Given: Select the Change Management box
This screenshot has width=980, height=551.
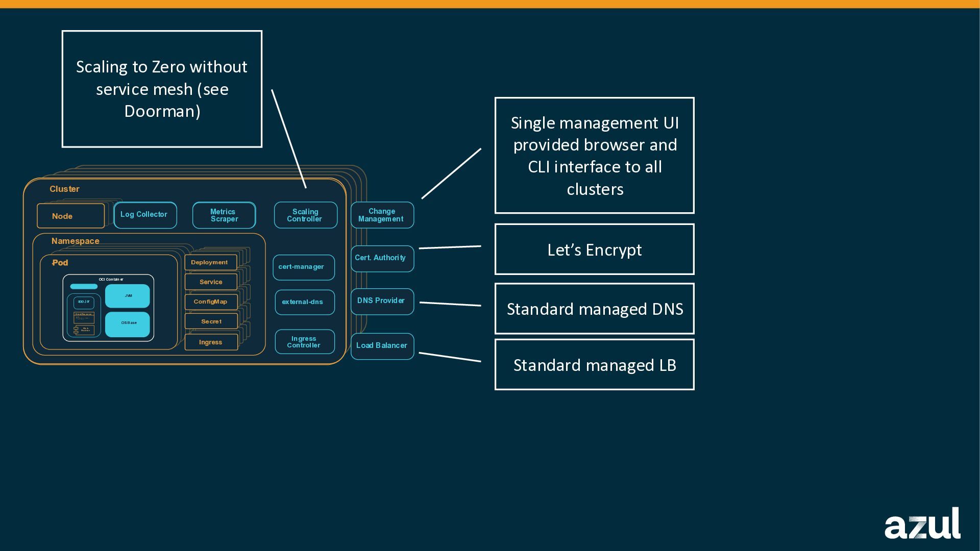Looking at the screenshot, I should [382, 215].
